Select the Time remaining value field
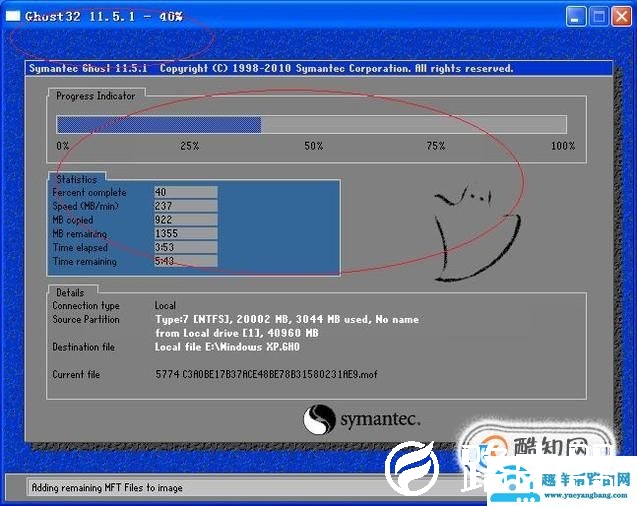Screen dimensions: 637x506 click(185, 262)
